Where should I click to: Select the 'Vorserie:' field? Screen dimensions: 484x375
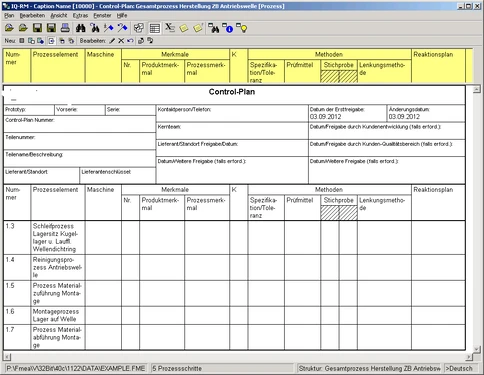[80, 110]
